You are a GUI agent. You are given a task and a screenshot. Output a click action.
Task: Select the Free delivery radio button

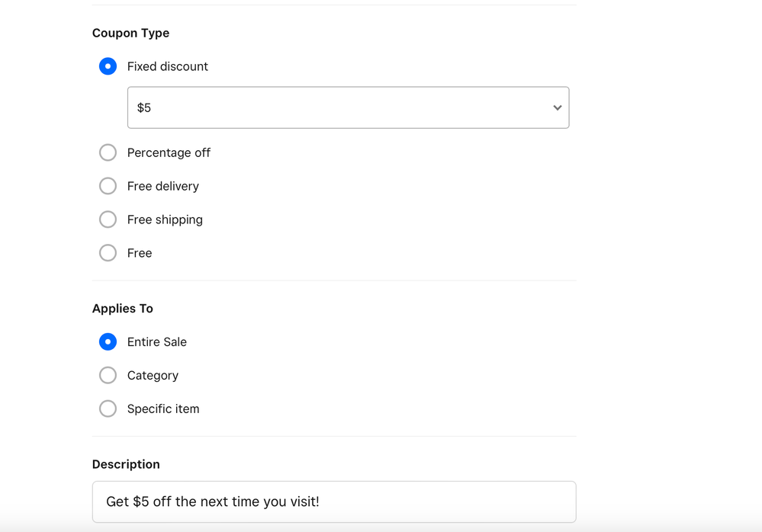108,186
